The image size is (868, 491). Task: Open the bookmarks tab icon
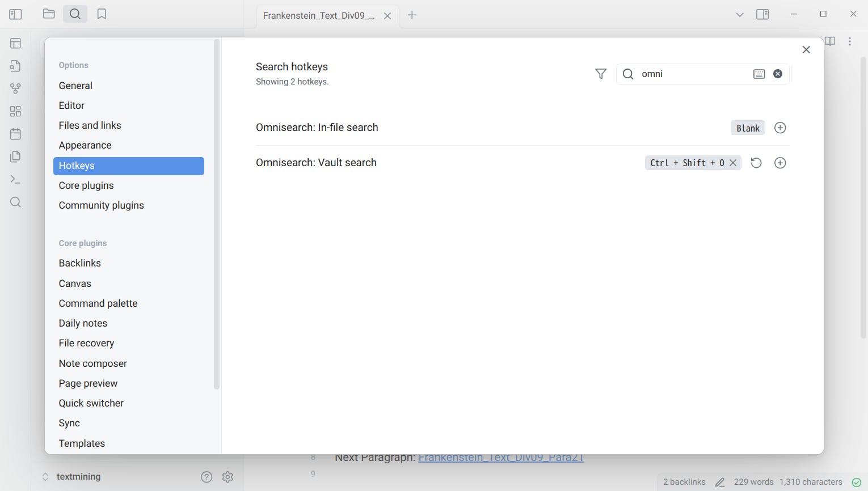102,14
